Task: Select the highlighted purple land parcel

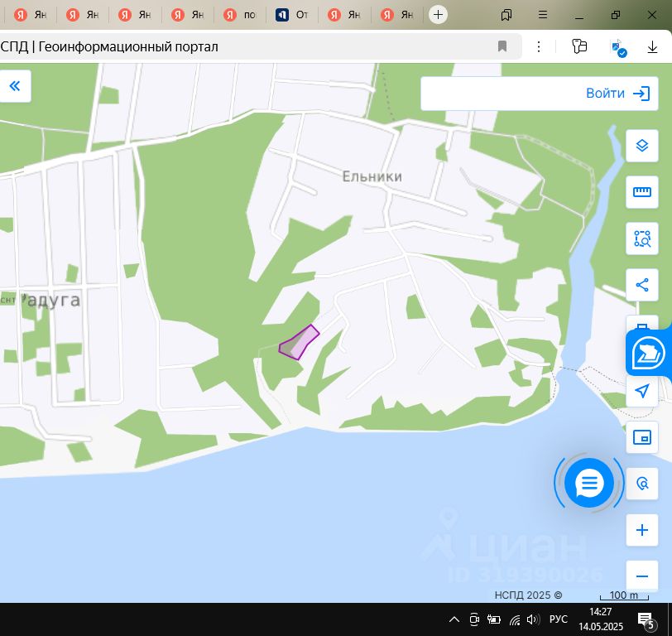Action: click(299, 342)
